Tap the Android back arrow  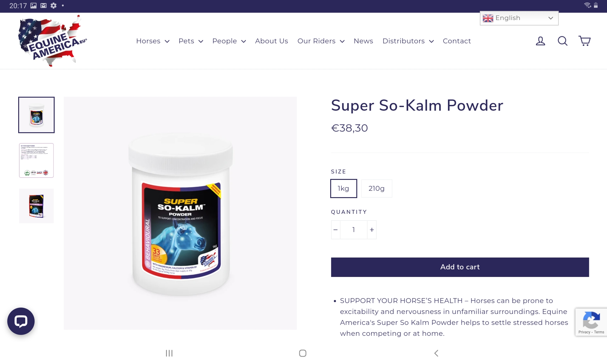[x=436, y=353]
